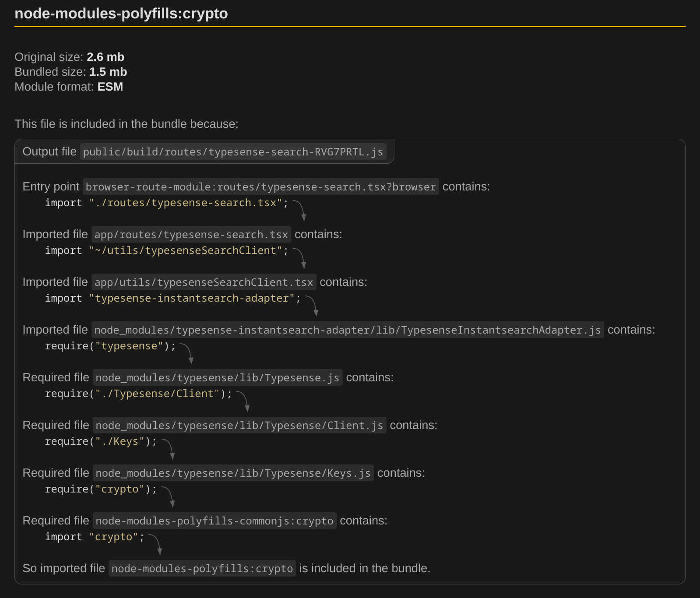Screen dimensions: 700x598
Task: Click required file node_modules/typesense/lib/Typesense/Keys.js
Action: point(233,473)
